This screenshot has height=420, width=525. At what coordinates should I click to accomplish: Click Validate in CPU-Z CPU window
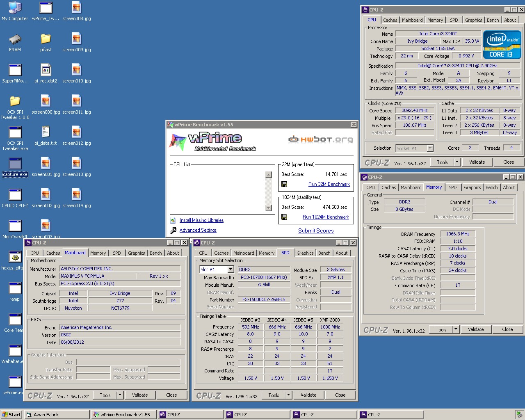pos(477,162)
